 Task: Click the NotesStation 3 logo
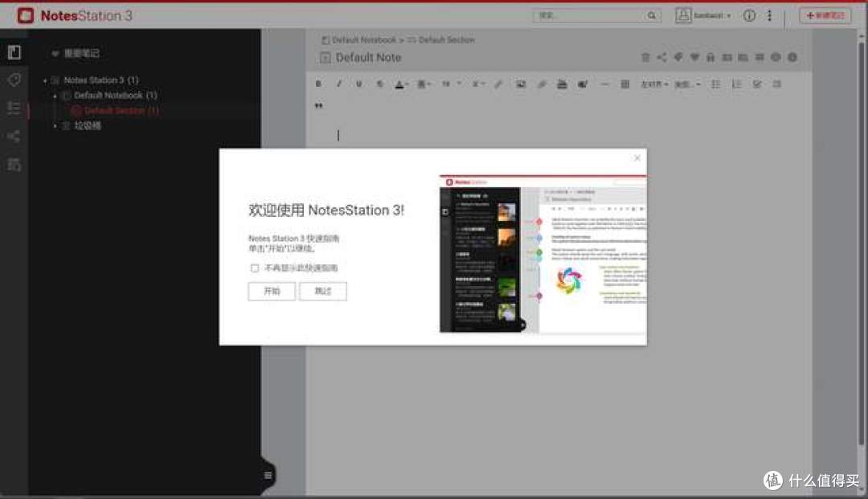[76, 15]
